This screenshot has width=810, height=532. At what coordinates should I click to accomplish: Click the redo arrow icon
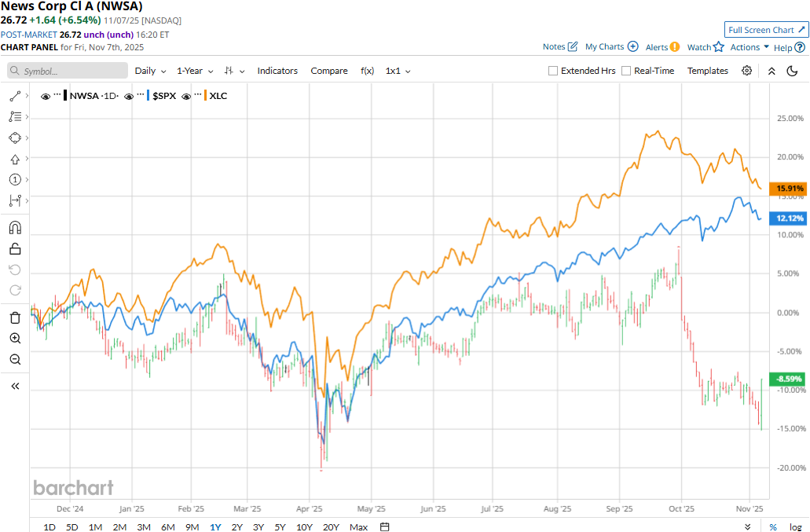click(x=15, y=290)
